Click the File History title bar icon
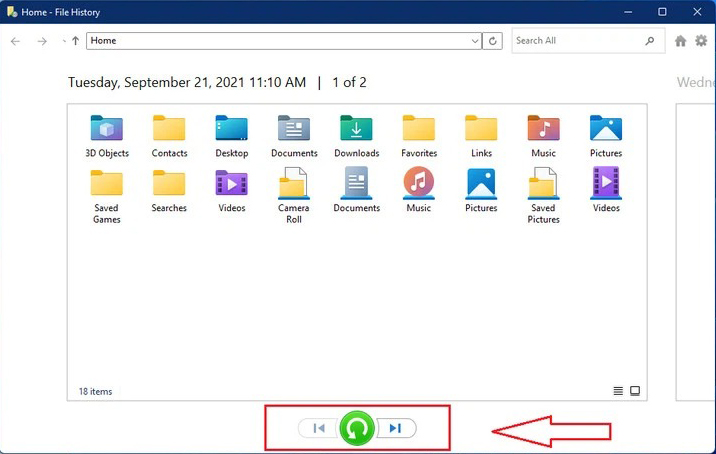This screenshot has width=716, height=454. point(12,11)
